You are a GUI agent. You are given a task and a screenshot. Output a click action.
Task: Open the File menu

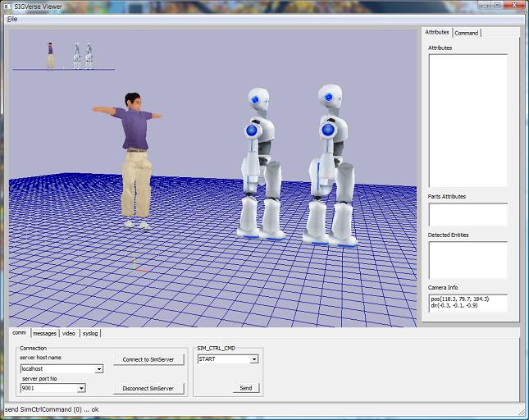pyautogui.click(x=11, y=19)
